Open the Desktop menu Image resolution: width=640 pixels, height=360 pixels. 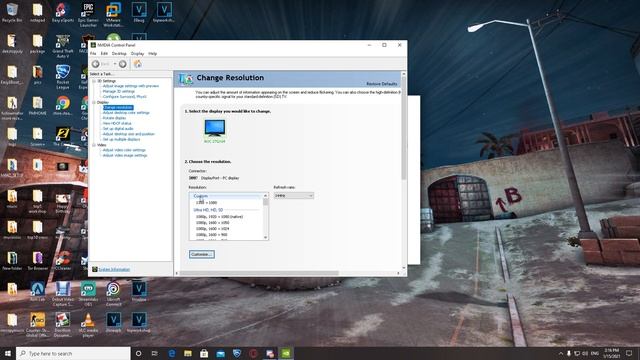coord(119,53)
